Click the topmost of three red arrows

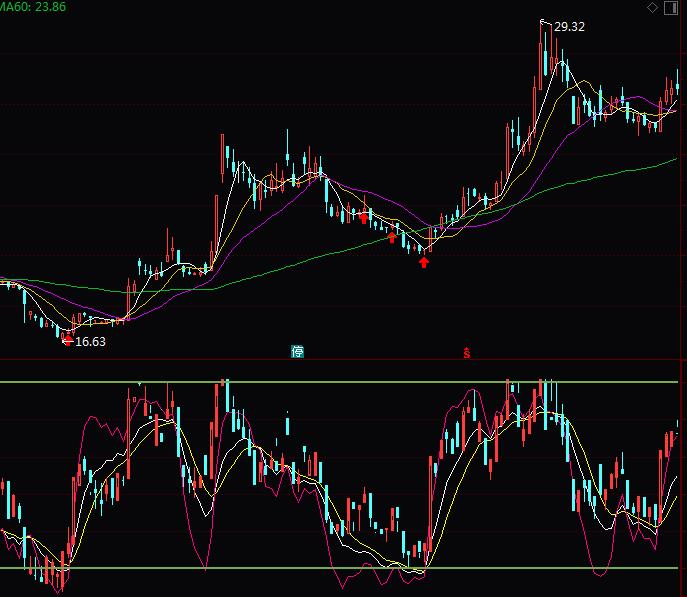(x=363, y=218)
